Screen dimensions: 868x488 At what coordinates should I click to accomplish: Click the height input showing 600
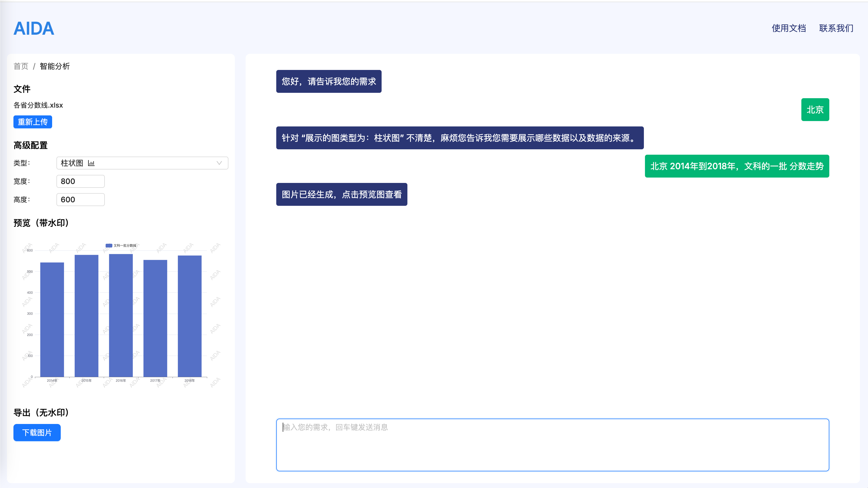point(80,199)
